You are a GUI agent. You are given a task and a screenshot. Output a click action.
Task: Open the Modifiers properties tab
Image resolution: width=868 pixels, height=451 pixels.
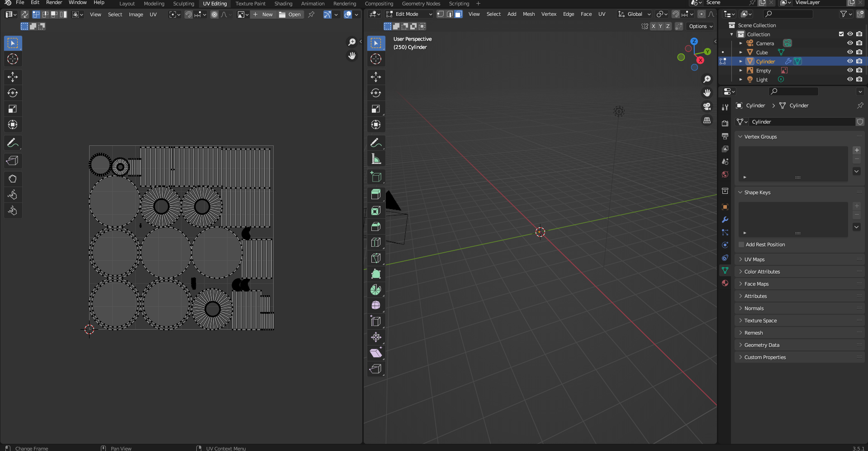click(x=725, y=220)
